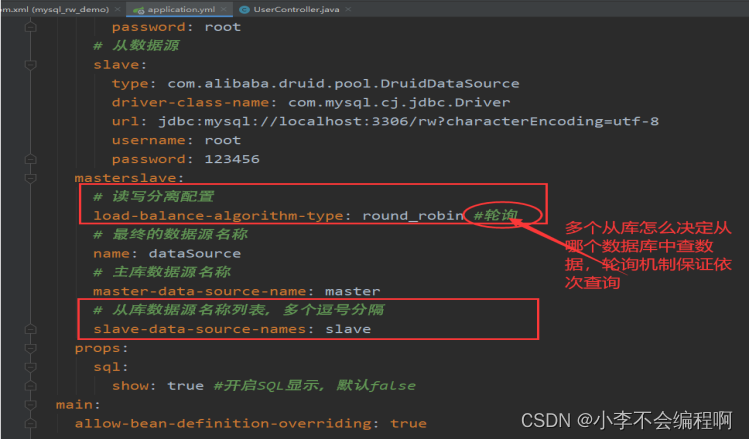Fold the props block
The width and height of the screenshot is (749, 440).
(x=32, y=348)
